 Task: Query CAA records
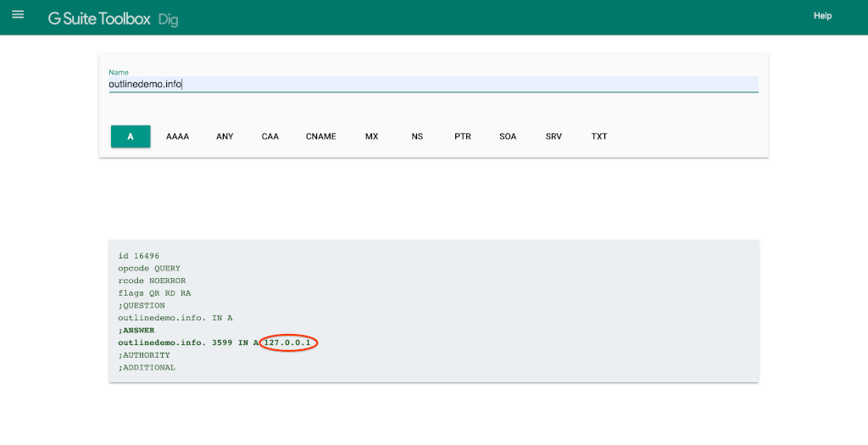(x=270, y=136)
